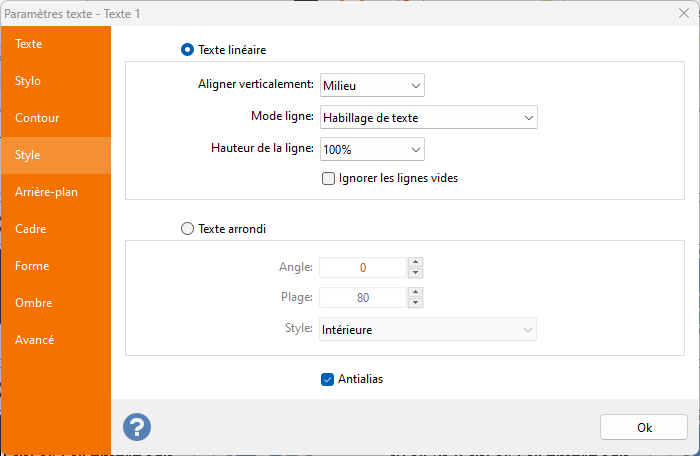
Task: Click the Angle input field
Action: 363,267
